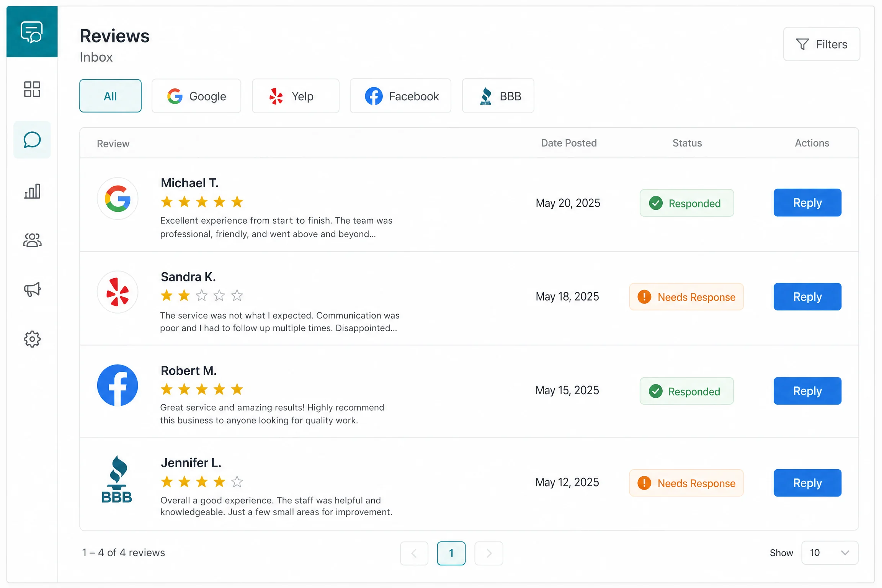Viewport: 882px width, 588px height.
Task: Click Responded badge for Michael T.
Action: (x=687, y=203)
